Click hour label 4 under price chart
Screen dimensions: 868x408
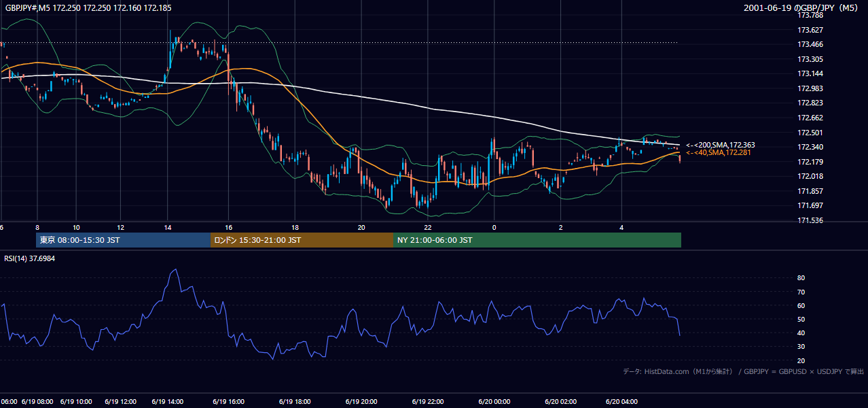pyautogui.click(x=621, y=227)
